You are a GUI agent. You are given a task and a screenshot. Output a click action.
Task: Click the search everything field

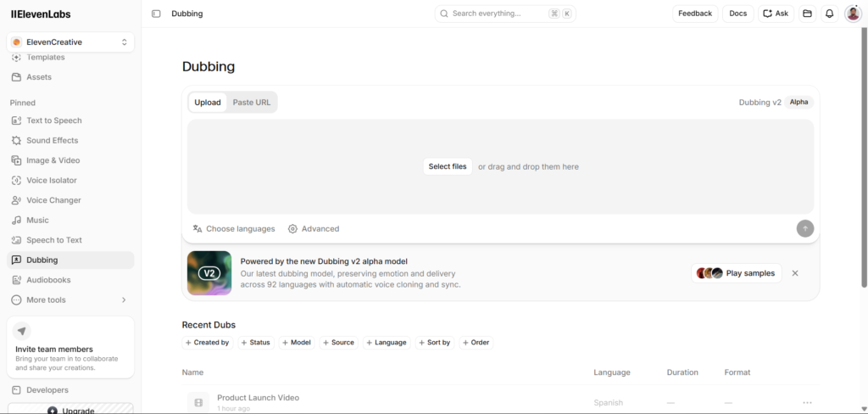tap(505, 14)
